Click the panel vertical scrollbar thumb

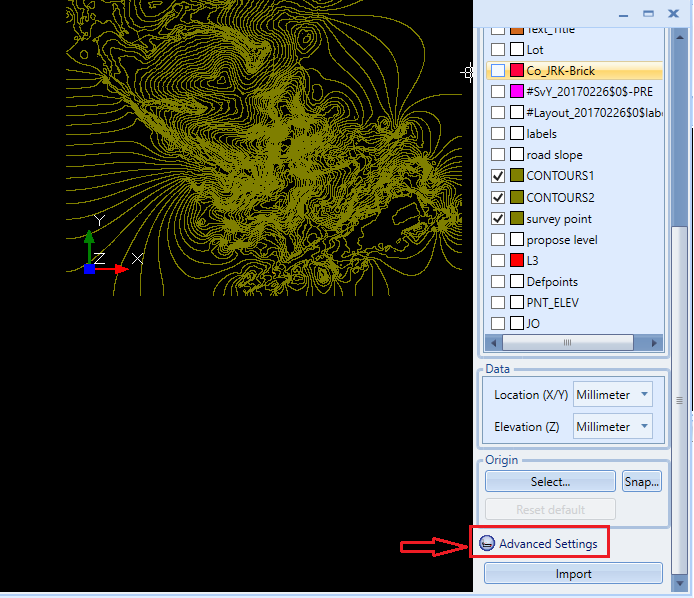tap(680, 401)
